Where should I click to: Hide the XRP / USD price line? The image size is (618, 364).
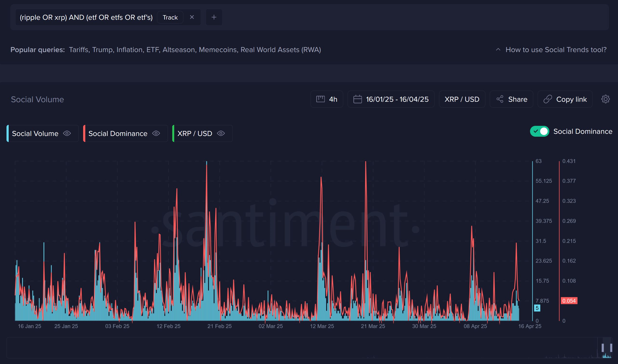click(221, 133)
